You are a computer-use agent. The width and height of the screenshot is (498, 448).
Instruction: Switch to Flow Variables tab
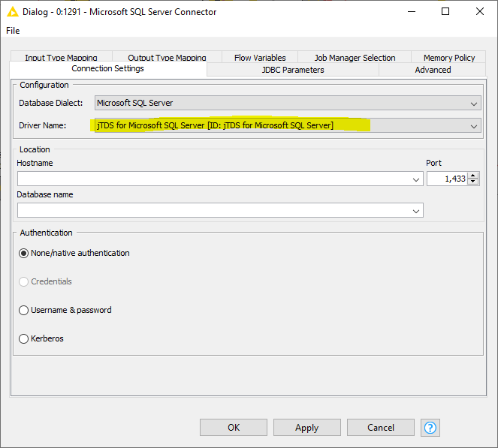260,57
